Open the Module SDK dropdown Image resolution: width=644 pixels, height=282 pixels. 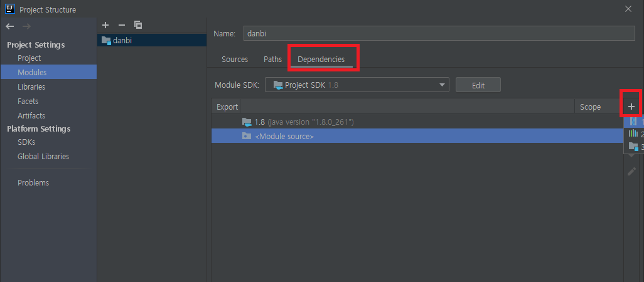(357, 85)
